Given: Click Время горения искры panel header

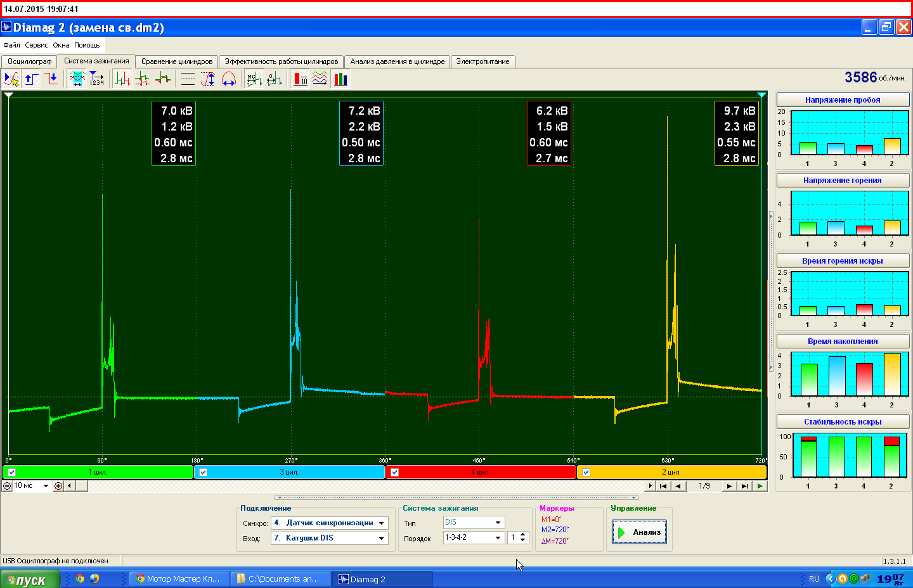Looking at the screenshot, I should 843,261.
